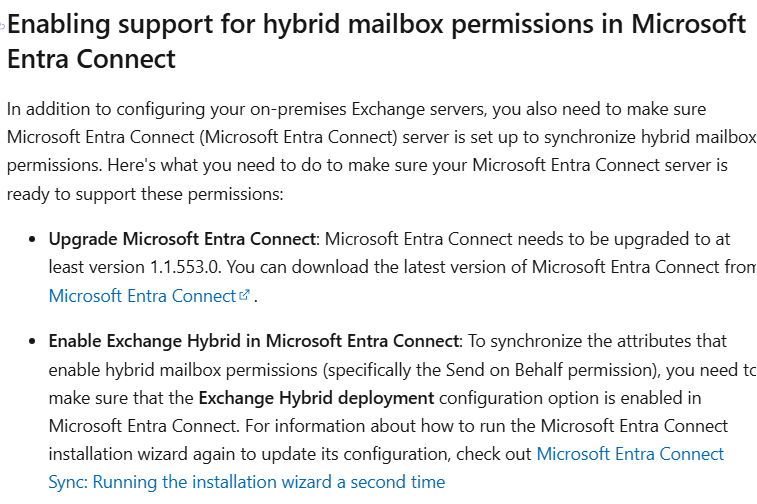Click the second bullet point marker
The height and width of the screenshot is (504, 757).
tap(32, 341)
